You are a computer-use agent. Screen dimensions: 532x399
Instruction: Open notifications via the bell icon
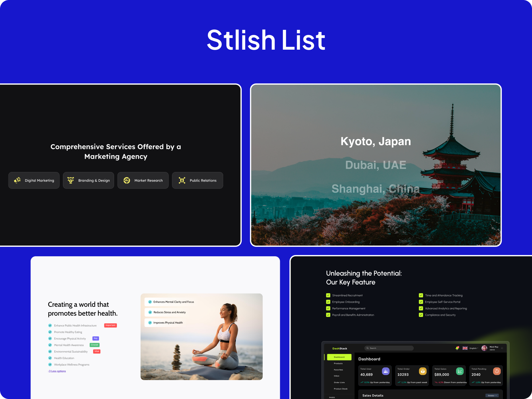tap(457, 348)
